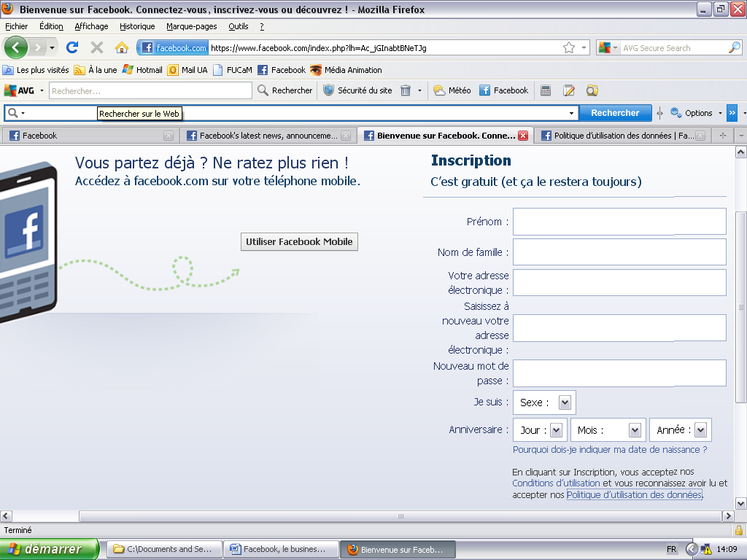This screenshot has width=747, height=560.
Task: Click the AVG logo on the toolbar
Action: pos(19,90)
